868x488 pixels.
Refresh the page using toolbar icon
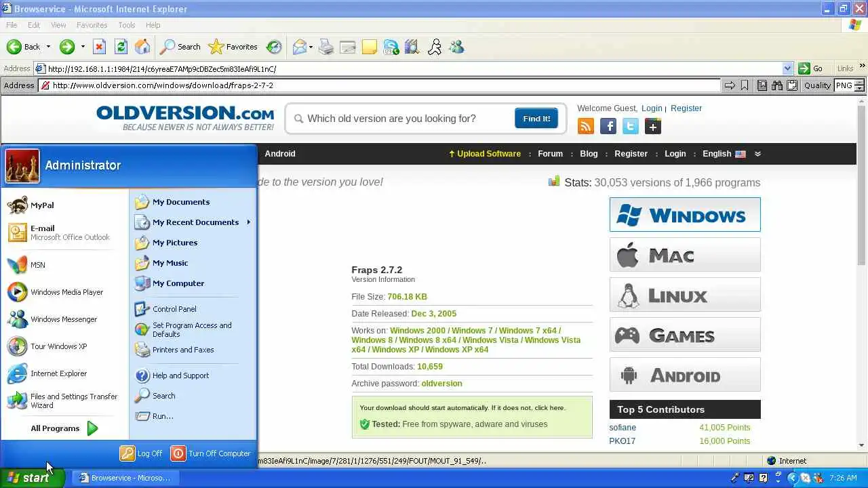click(121, 47)
